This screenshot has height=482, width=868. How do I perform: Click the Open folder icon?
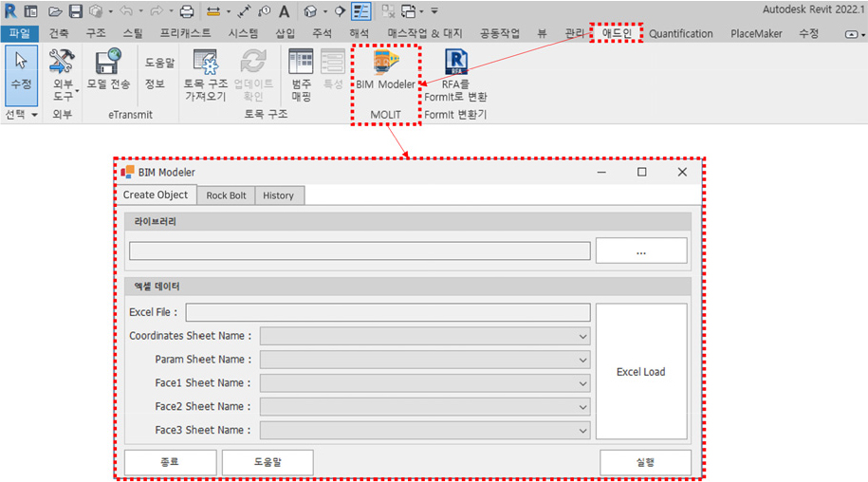tap(54, 11)
